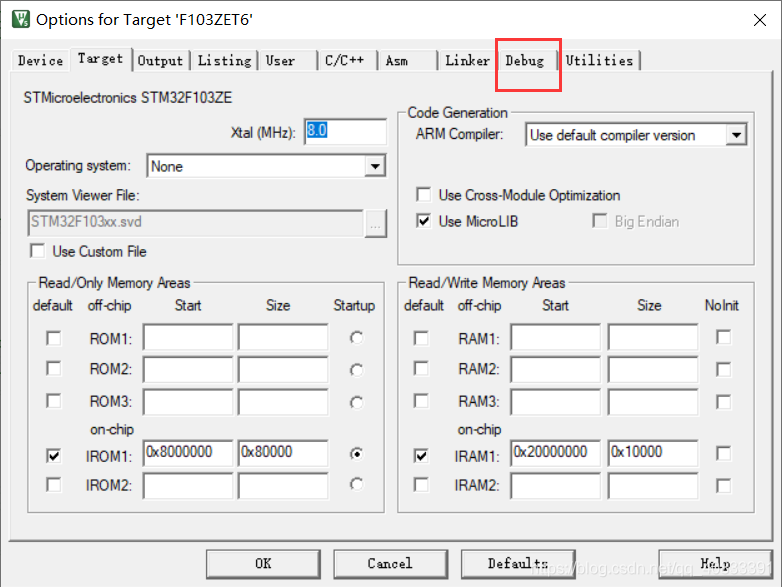Click the IROM1 Size field 0x80000

[x=283, y=453]
